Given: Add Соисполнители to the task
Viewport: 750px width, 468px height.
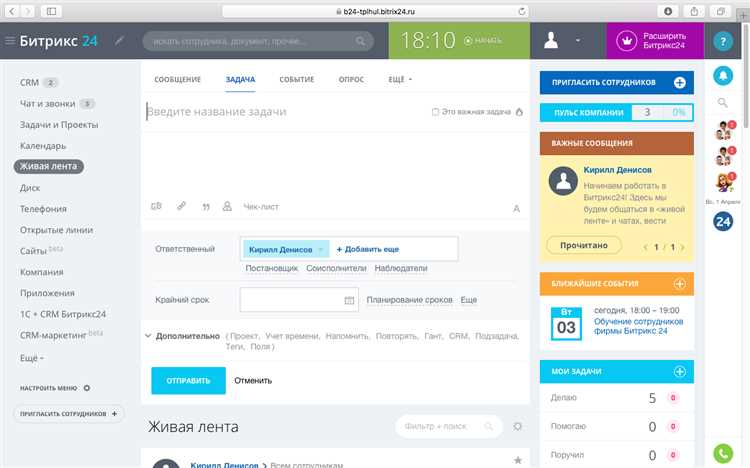Looking at the screenshot, I should point(336,268).
